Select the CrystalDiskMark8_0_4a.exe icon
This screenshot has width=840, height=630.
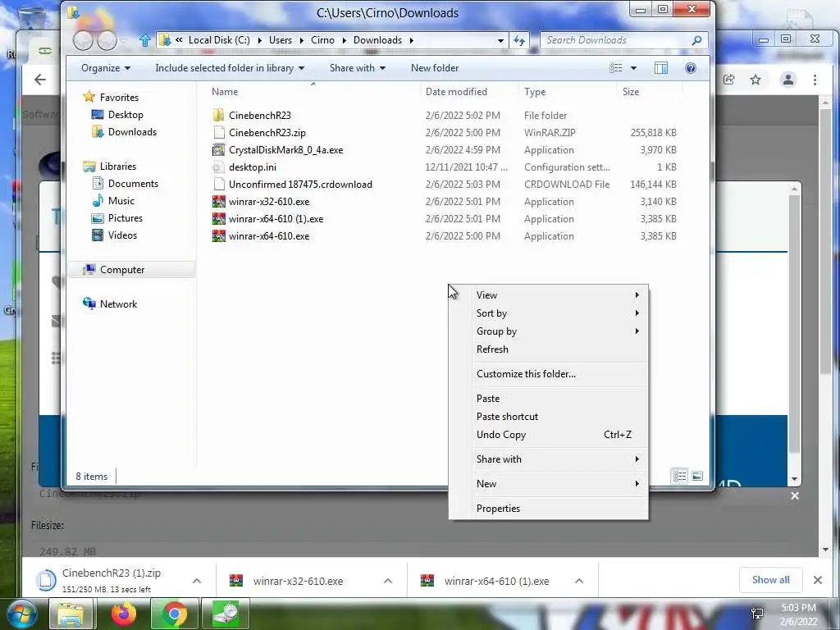click(x=218, y=150)
